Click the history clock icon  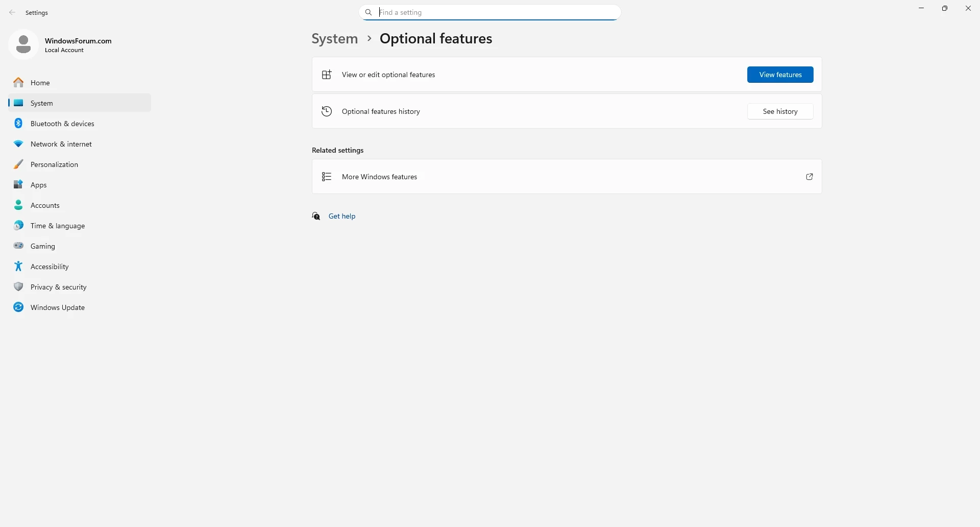(327, 111)
